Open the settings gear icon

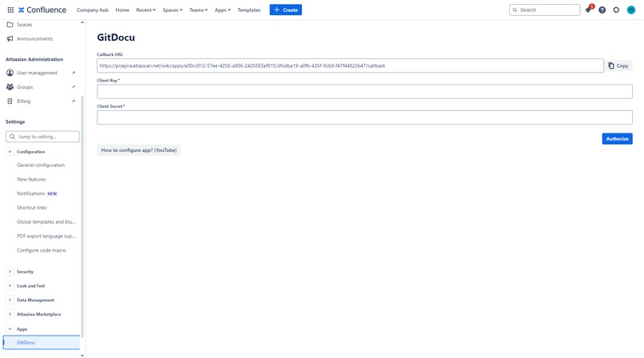pos(616,10)
